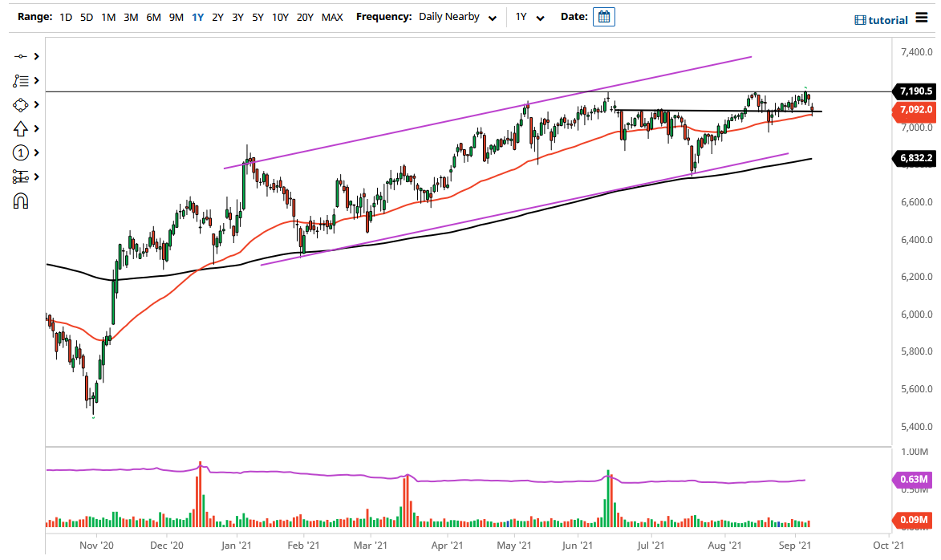941x560 pixels.
Task: Click the 7,400.0 price axis value
Action: [916, 52]
